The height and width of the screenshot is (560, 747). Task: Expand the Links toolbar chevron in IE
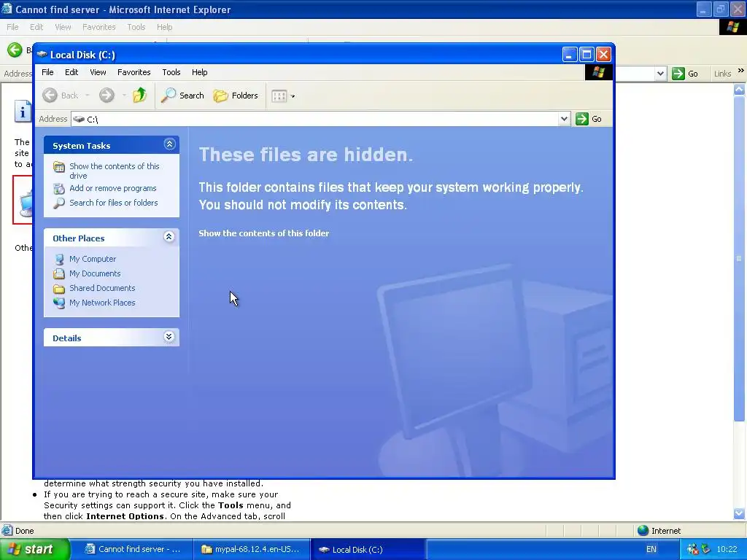point(741,71)
